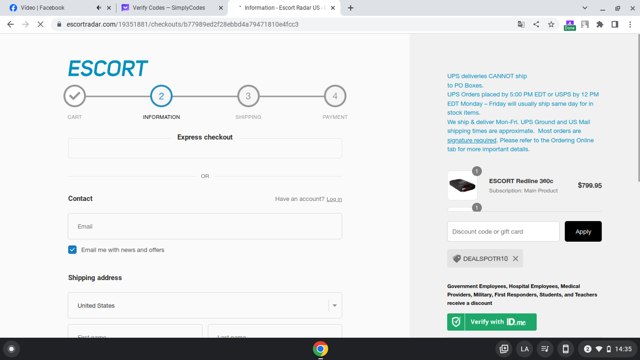
Task: Open the LA keyboard input selector
Action: (524, 349)
